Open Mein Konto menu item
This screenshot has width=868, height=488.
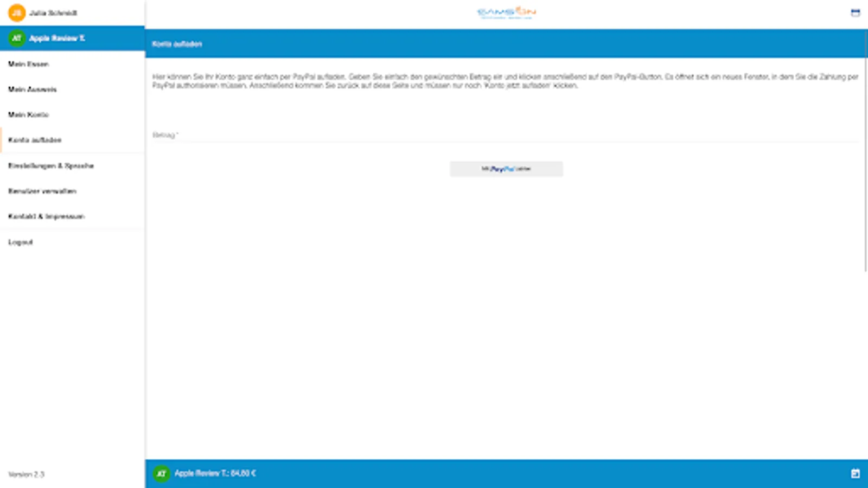click(72, 114)
